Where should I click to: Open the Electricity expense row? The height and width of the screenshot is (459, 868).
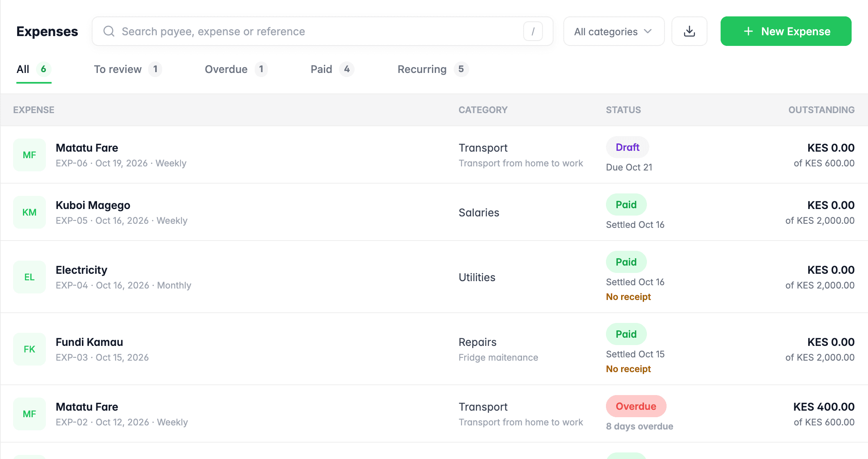[434, 277]
